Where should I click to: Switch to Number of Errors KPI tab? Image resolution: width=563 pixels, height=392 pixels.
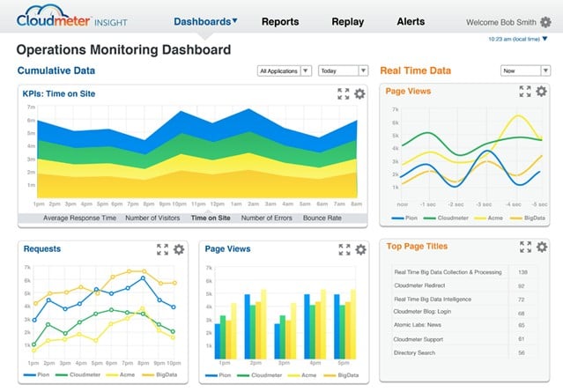point(266,218)
